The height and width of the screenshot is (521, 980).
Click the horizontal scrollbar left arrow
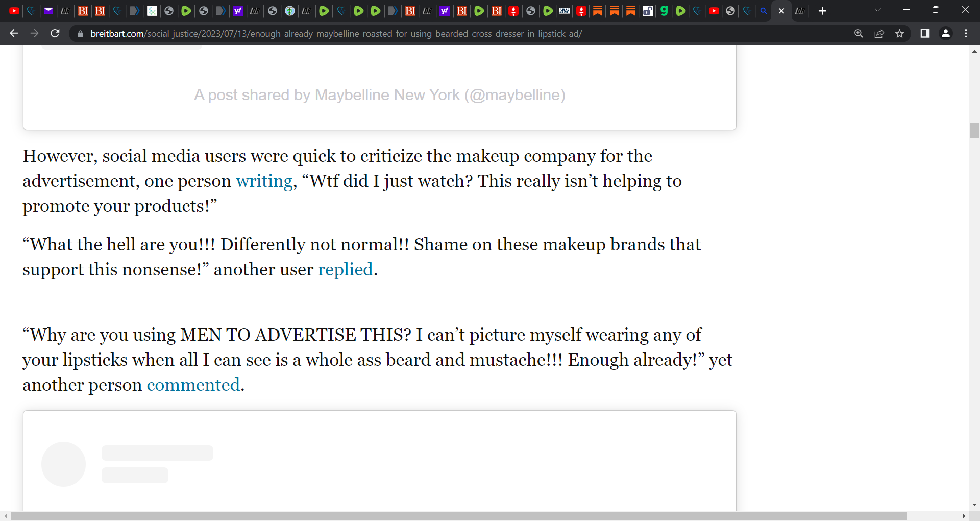pyautogui.click(x=5, y=516)
